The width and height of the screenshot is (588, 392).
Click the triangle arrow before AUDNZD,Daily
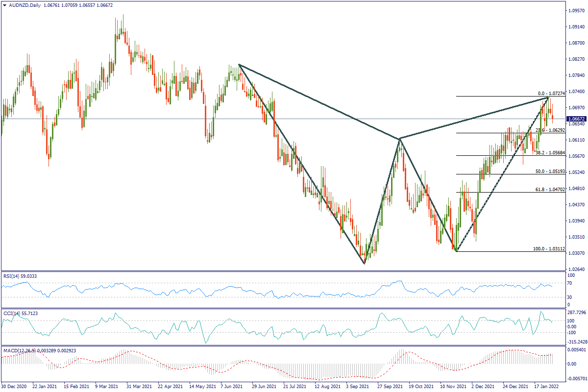pos(4,5)
